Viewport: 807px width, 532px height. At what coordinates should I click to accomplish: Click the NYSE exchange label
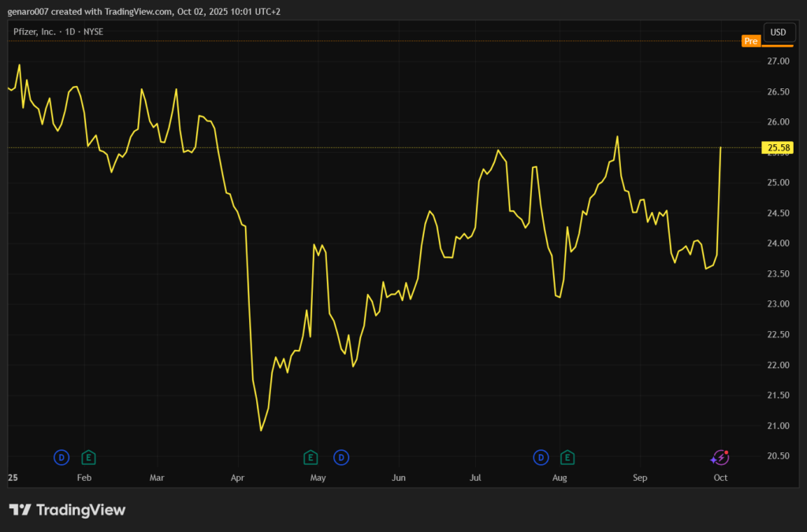(92, 32)
